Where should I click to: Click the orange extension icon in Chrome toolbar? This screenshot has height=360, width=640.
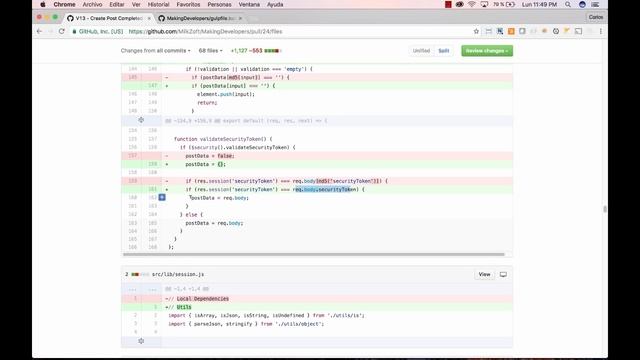coord(511,31)
